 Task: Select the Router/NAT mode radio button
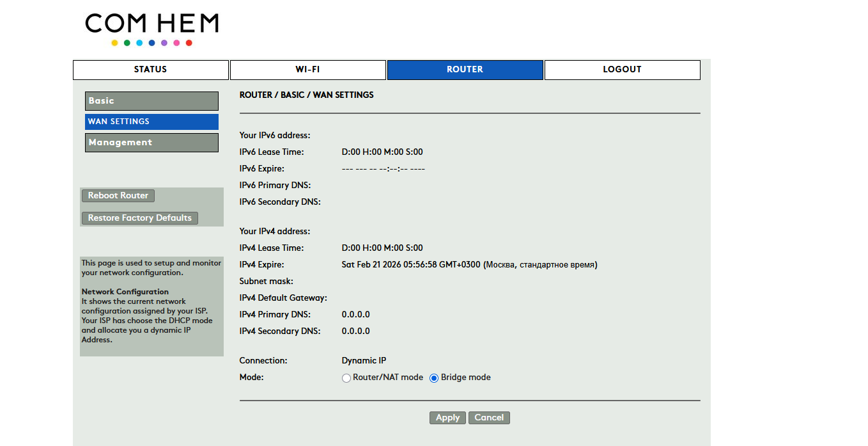[346, 378]
